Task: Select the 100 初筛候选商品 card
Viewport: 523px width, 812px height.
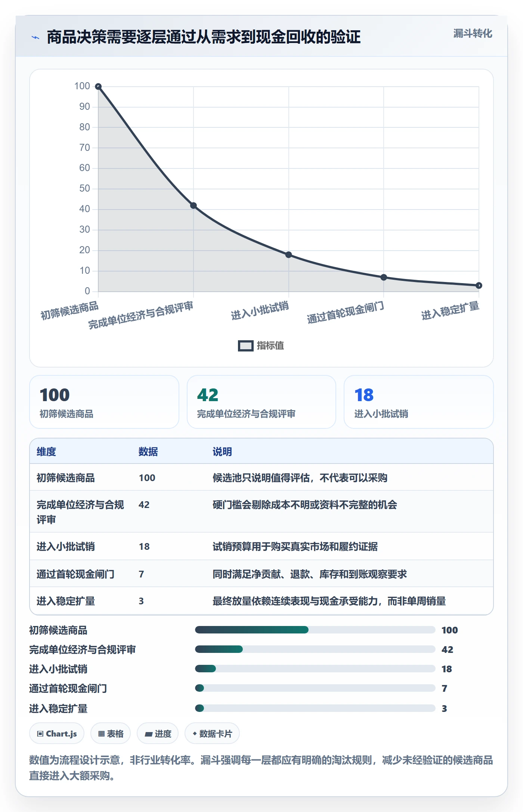Action: (x=104, y=402)
